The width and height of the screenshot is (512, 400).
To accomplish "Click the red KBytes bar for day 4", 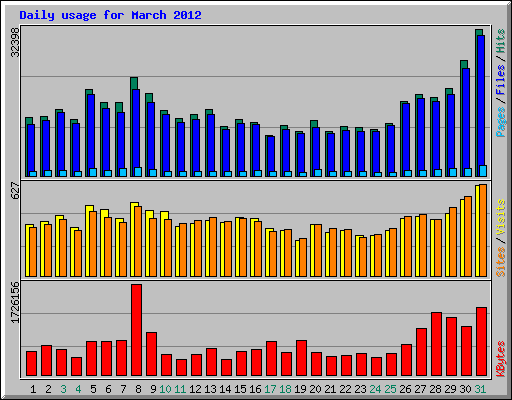I will [x=76, y=367].
